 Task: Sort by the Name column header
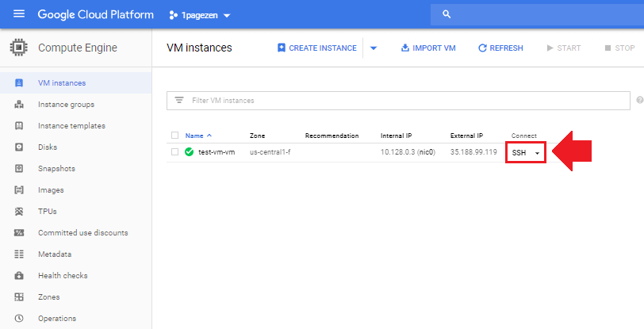coord(198,136)
